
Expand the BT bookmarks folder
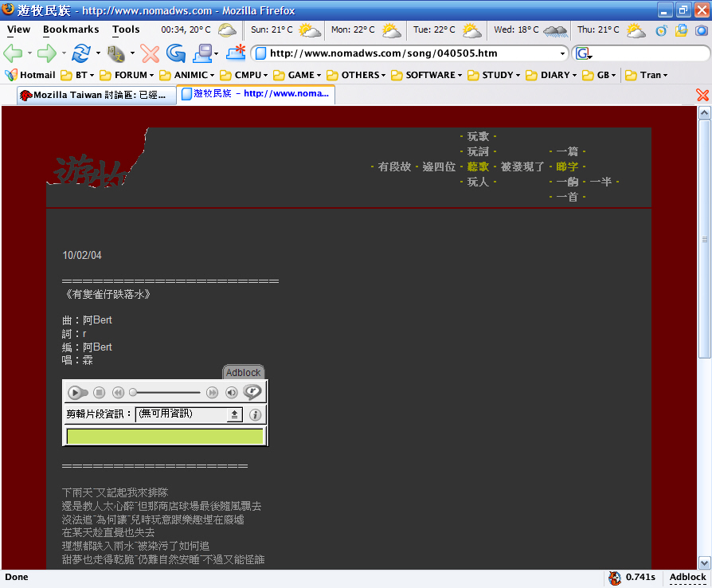point(77,75)
